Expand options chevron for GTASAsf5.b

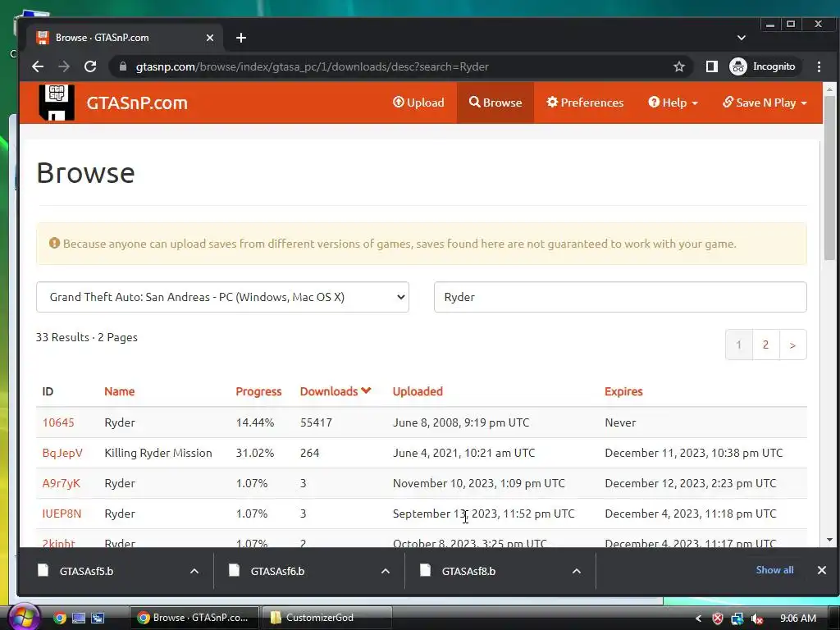(194, 571)
